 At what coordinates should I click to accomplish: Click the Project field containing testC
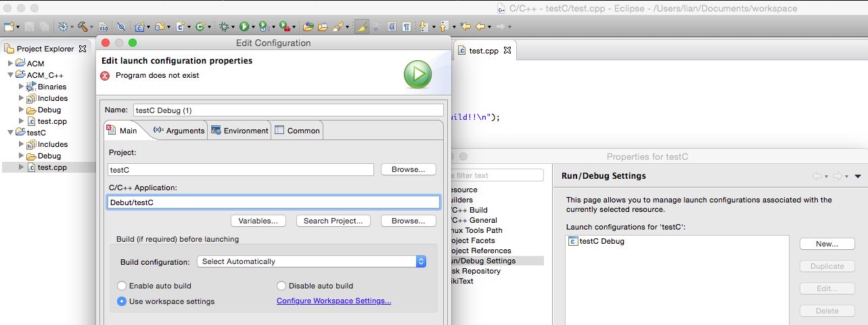(x=241, y=169)
